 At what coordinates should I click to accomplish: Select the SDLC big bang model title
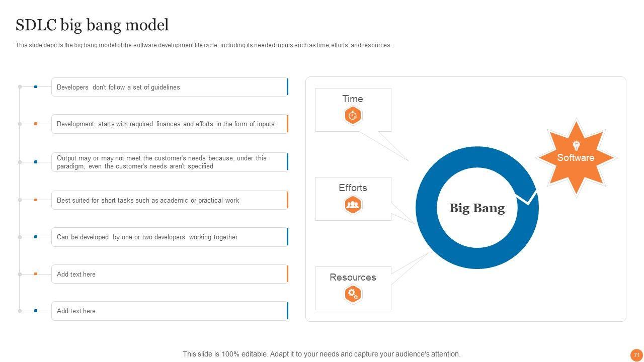coord(92,25)
